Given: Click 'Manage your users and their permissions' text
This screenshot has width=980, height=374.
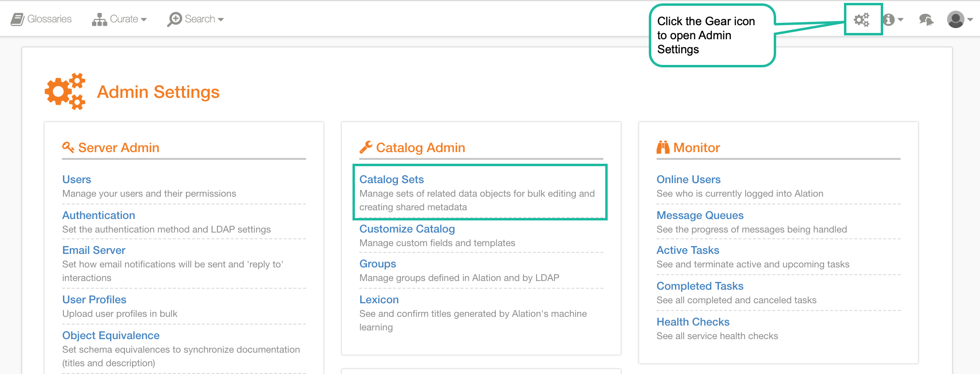Looking at the screenshot, I should [x=149, y=193].
